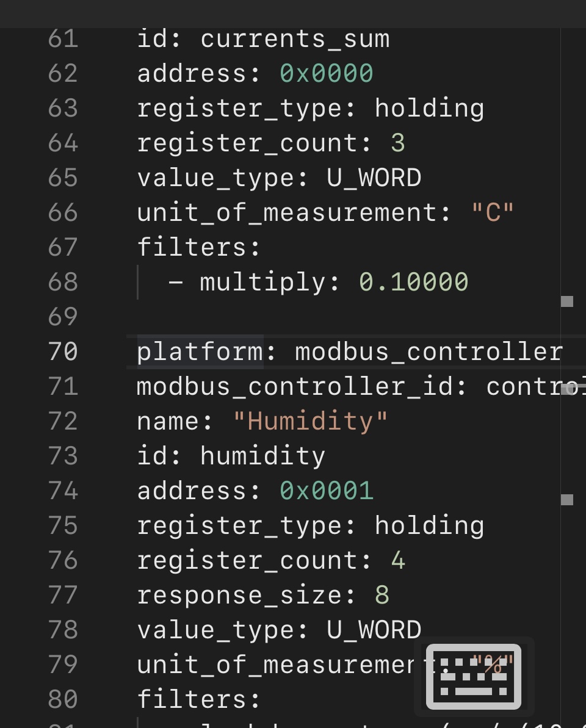Click the scrollbar marker beside line 68

click(x=567, y=301)
